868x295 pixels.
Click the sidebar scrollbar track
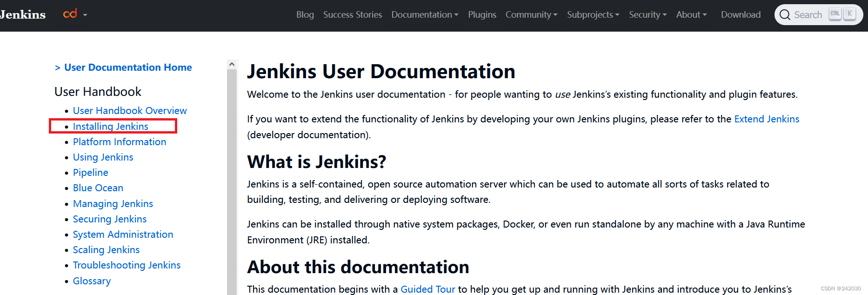point(232,181)
